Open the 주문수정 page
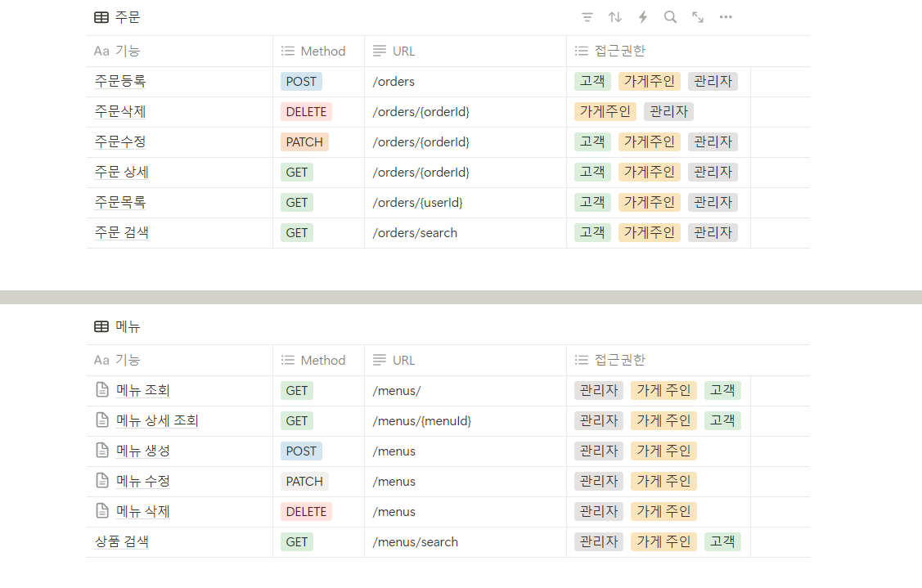The width and height of the screenshot is (922, 588). tap(120, 141)
